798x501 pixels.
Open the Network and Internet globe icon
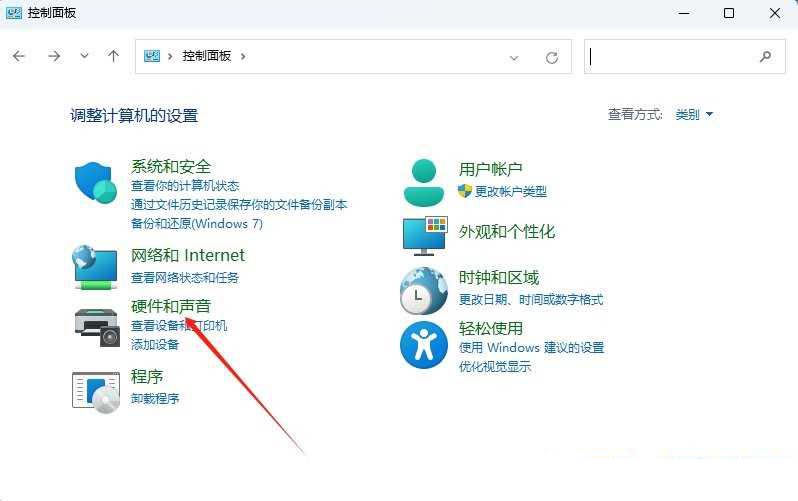point(96,267)
